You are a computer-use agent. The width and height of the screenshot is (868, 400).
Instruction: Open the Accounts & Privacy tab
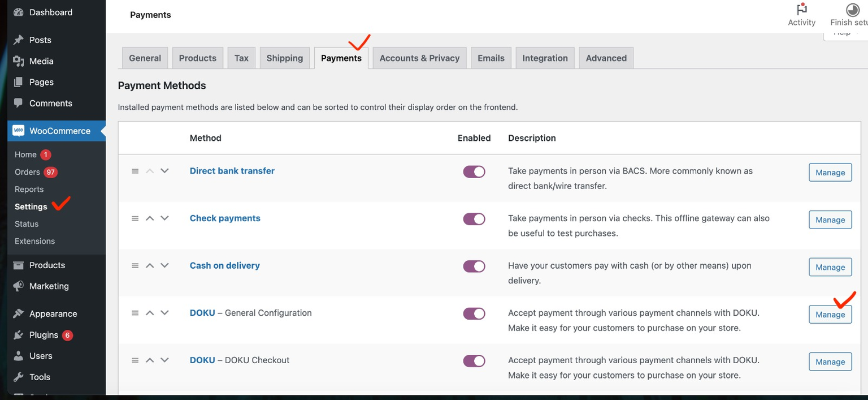click(420, 58)
